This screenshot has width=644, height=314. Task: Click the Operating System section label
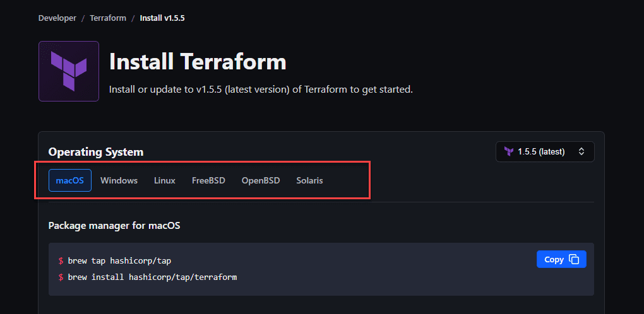point(96,152)
